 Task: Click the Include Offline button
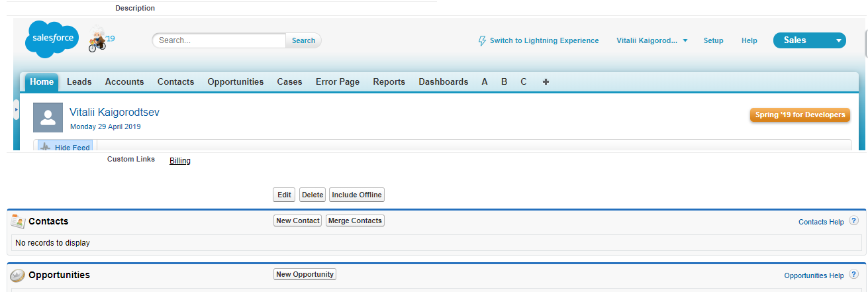click(x=357, y=195)
